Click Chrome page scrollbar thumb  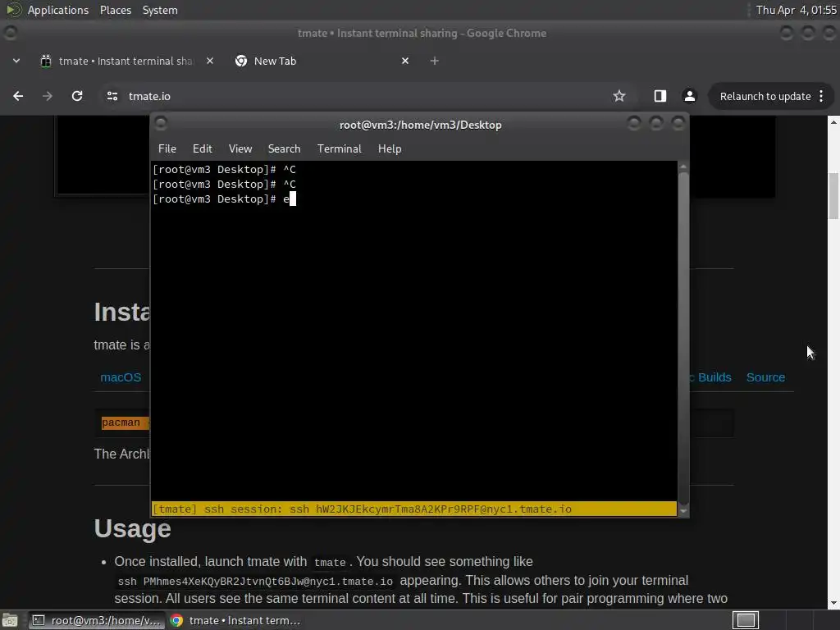pos(833,195)
